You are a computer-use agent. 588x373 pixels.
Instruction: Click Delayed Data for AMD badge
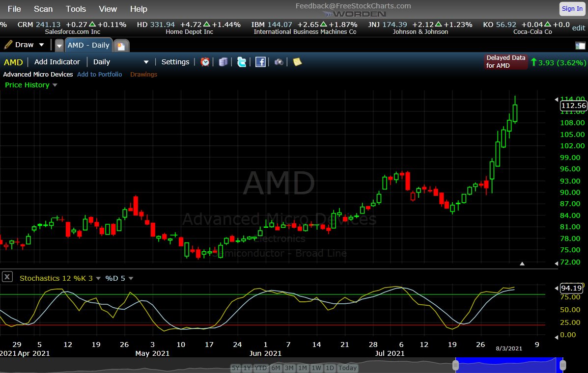[x=505, y=61]
